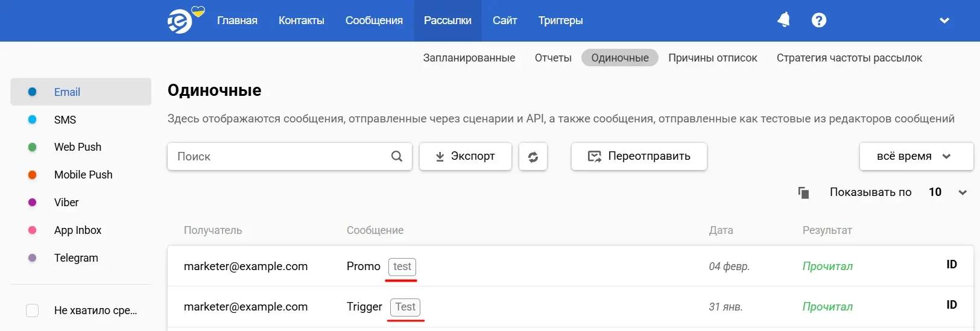The image size is (980, 331).
Task: Switch to the Запланированные tab
Action: [x=469, y=58]
